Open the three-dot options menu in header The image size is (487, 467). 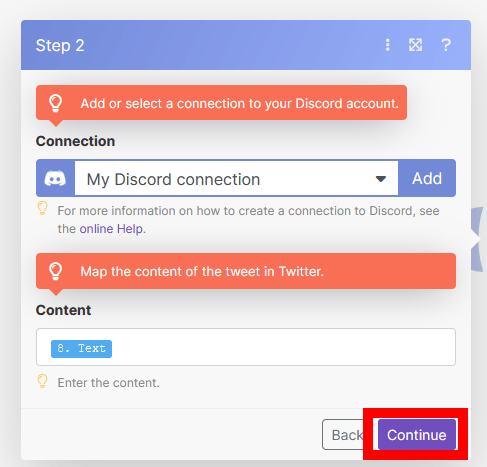[x=387, y=45]
